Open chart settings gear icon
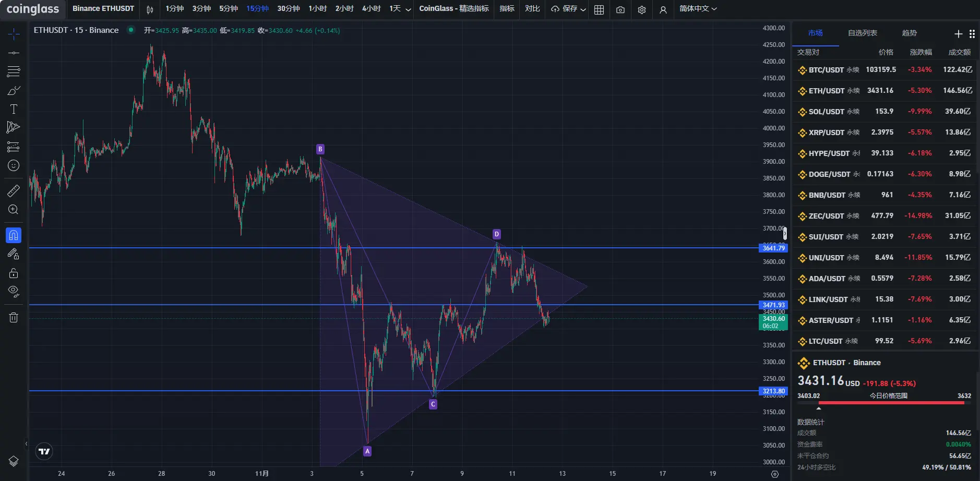This screenshot has width=980, height=481. (642, 9)
